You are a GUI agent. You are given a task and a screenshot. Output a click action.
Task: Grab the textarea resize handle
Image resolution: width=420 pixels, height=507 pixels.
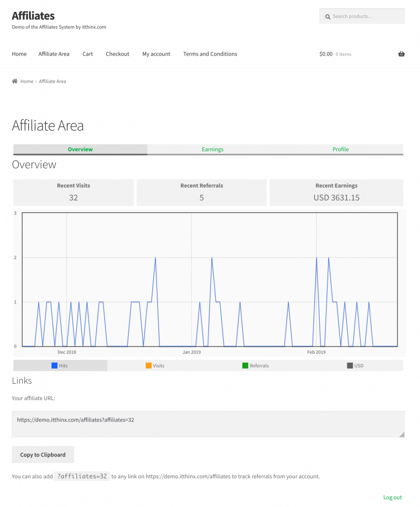402,435
